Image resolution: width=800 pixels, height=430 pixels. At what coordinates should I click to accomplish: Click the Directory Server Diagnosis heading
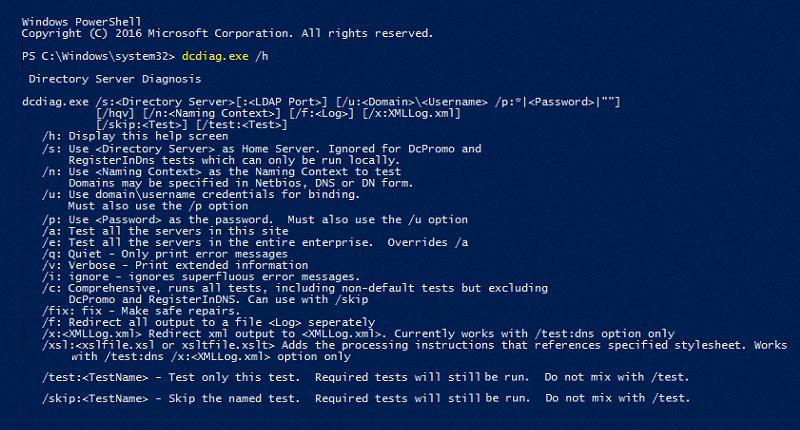click(115, 79)
